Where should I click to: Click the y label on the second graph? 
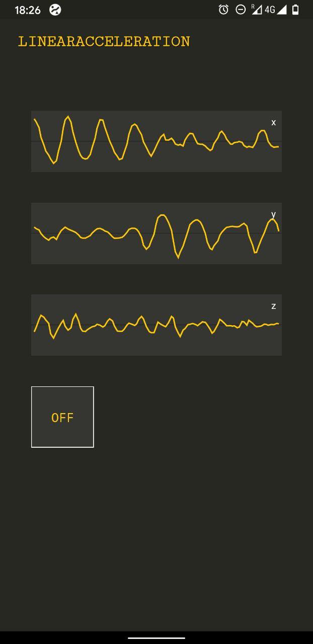(274, 214)
